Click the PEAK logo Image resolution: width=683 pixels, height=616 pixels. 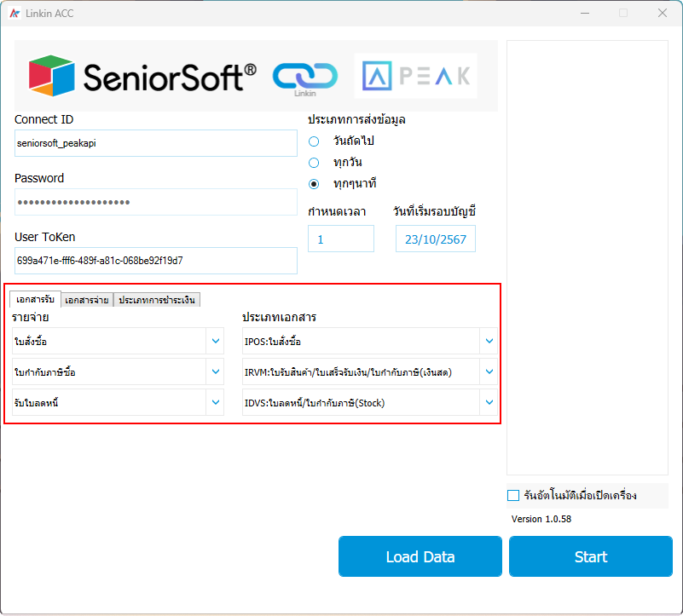(416, 76)
